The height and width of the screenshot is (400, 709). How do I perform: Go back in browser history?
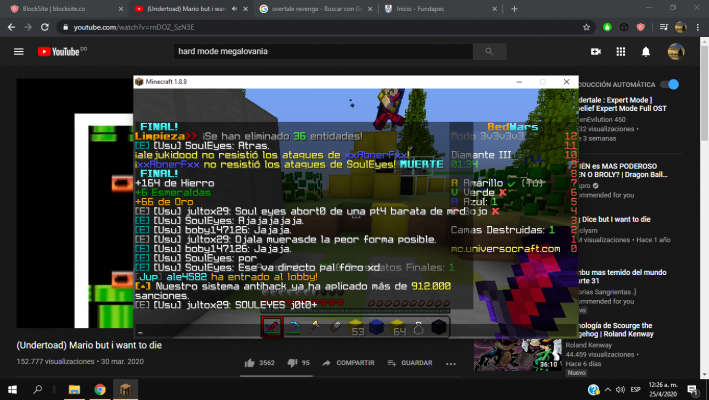point(11,27)
